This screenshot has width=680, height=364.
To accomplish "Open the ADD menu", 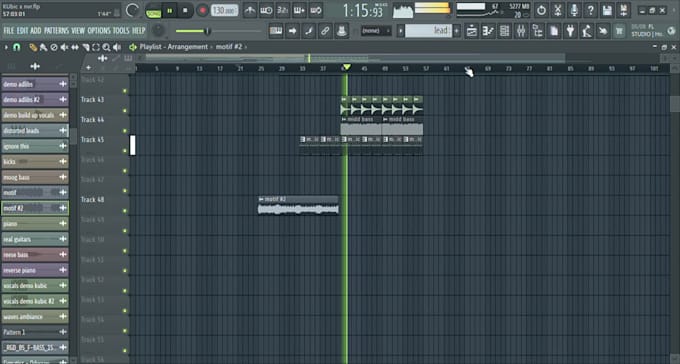I will (36, 31).
